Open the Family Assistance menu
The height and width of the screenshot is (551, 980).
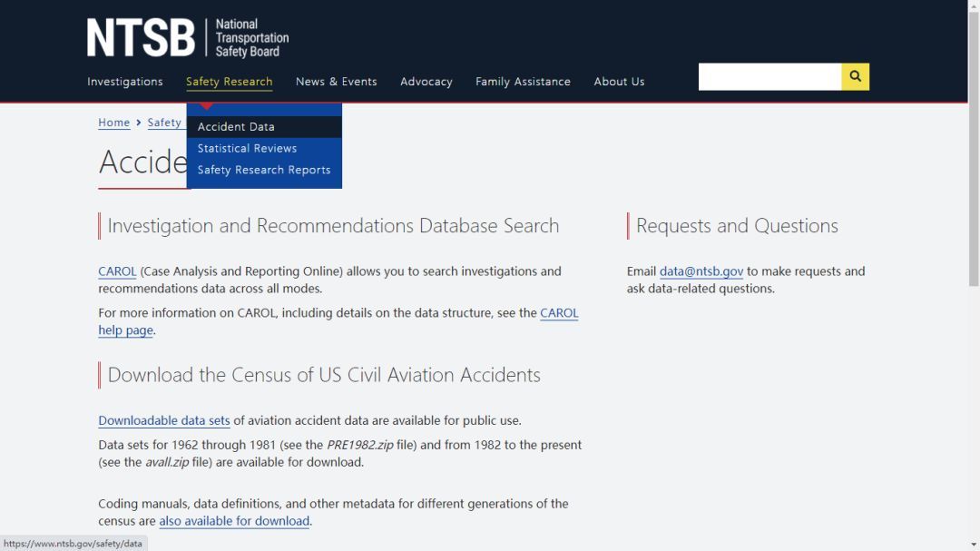(523, 82)
